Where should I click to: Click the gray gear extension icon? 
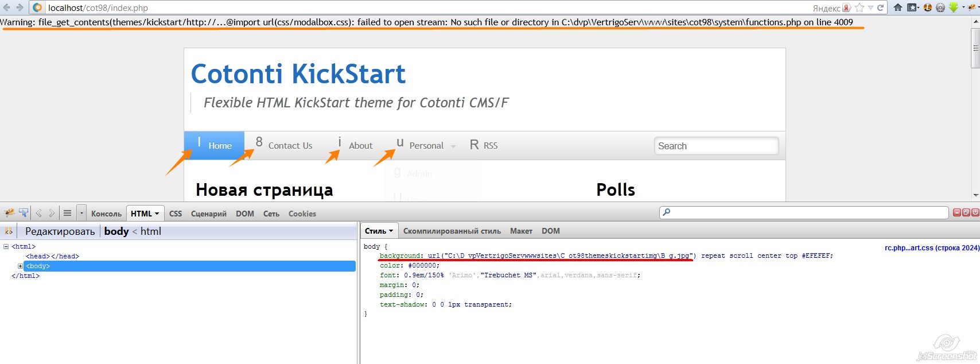[x=940, y=8]
